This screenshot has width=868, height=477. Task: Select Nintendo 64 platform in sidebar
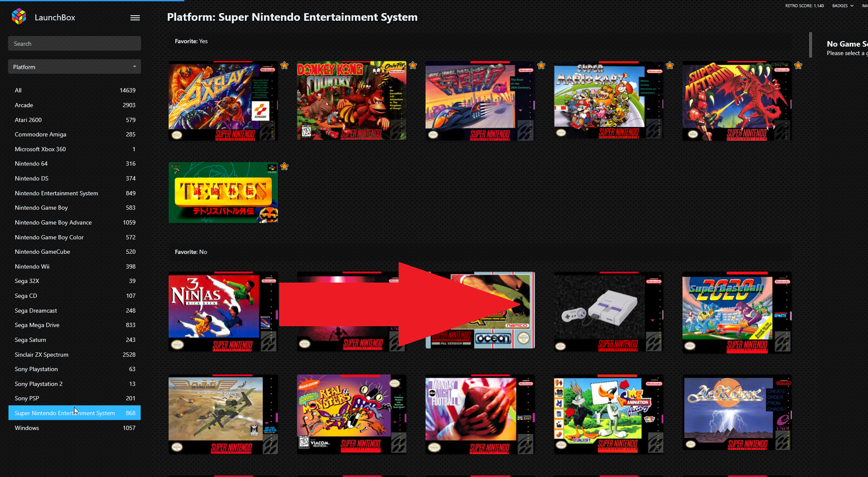coord(75,164)
